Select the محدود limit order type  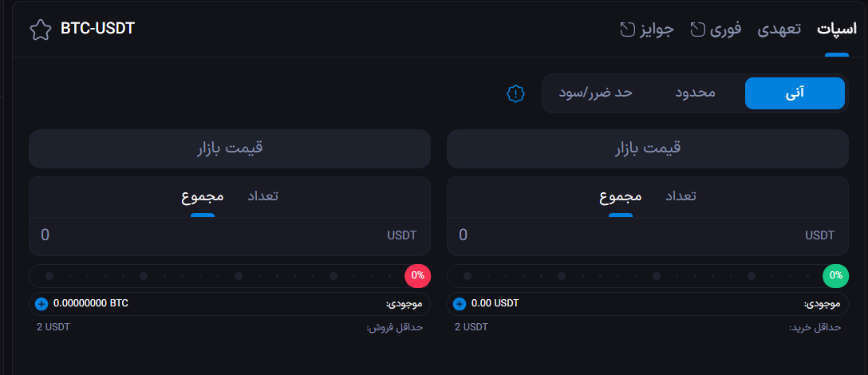tap(696, 93)
